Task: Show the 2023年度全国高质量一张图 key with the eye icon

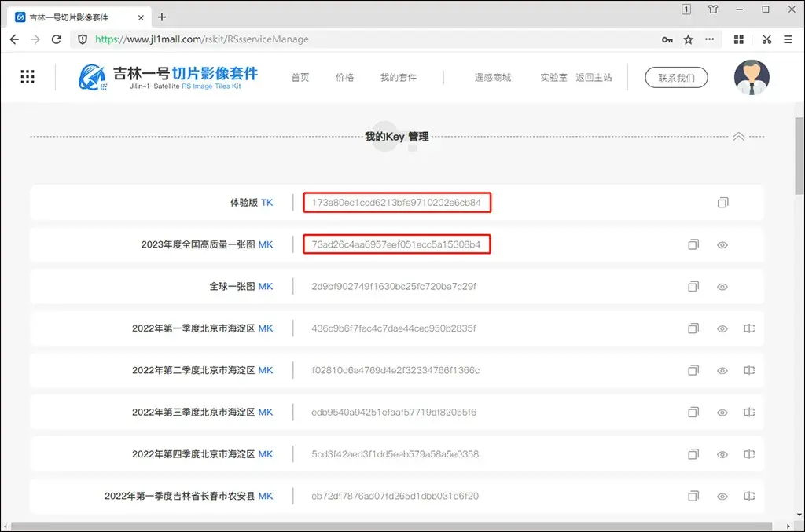Action: tap(722, 244)
